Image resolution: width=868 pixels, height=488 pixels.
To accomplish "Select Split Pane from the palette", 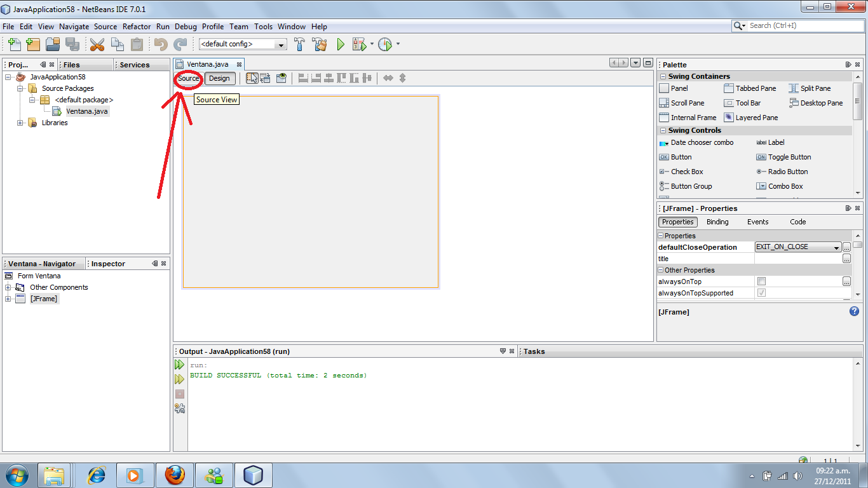I will (810, 88).
